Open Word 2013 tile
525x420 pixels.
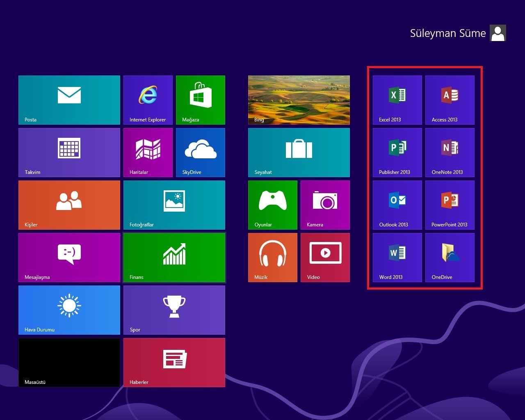pyautogui.click(x=397, y=257)
